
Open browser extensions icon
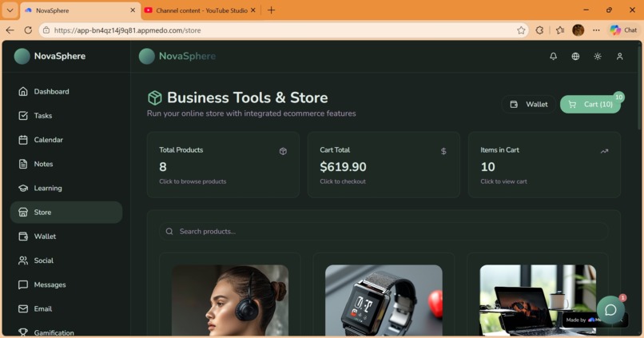(x=539, y=30)
